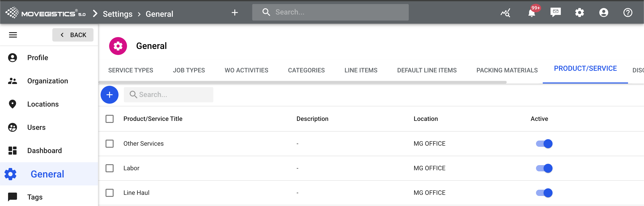Collapse sidebar with the hamburger menu icon
Image resolution: width=644 pixels, height=206 pixels.
click(13, 35)
